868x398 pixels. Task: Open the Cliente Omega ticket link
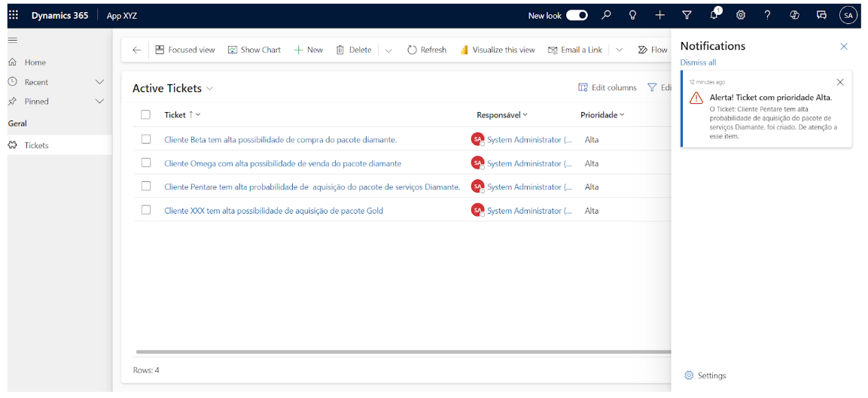pos(282,163)
